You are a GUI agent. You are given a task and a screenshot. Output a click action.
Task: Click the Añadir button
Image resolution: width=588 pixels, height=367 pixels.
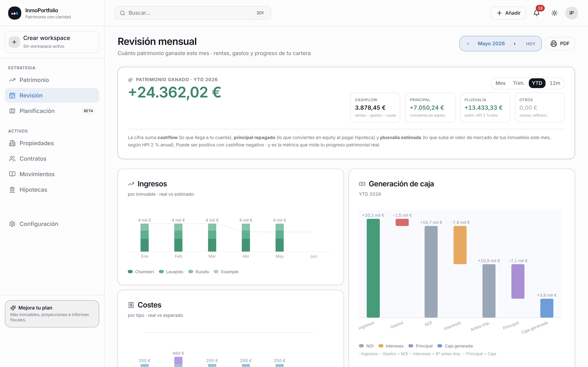[x=508, y=13]
